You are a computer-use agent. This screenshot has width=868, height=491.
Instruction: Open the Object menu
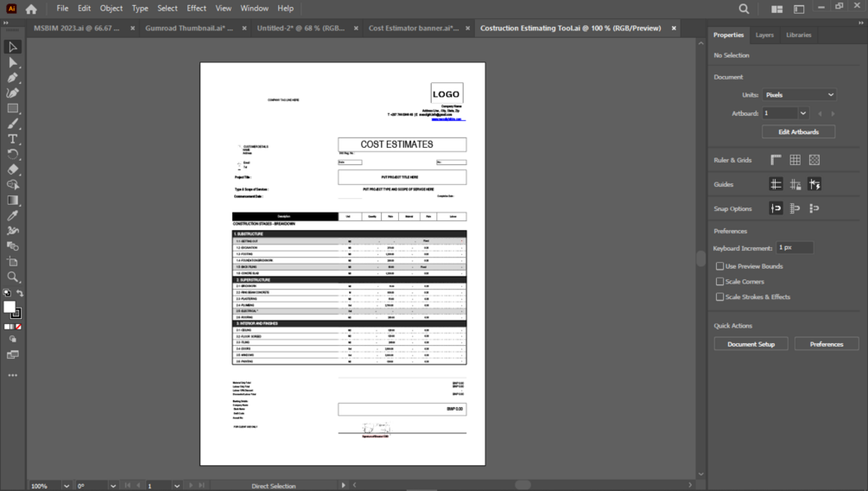pos(111,9)
